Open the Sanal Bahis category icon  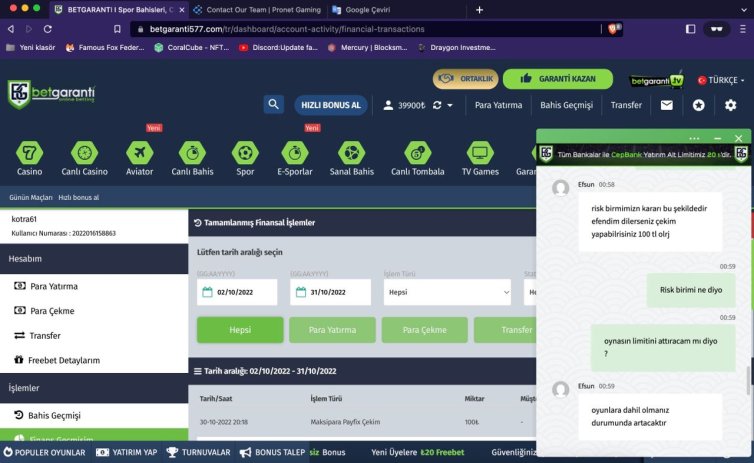tap(352, 154)
